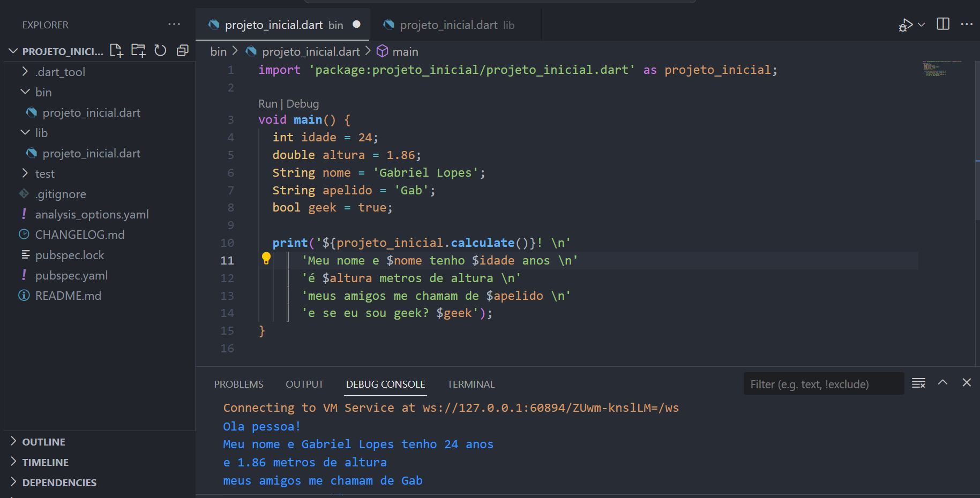Collapse all folders in Explorer
This screenshot has width=980, height=498.
pyautogui.click(x=183, y=51)
